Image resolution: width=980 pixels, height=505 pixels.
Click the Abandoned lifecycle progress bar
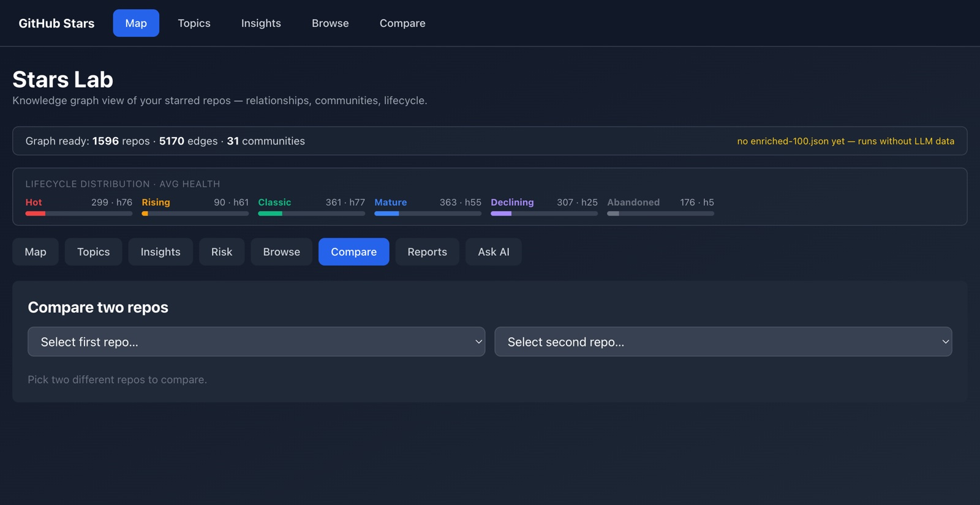(x=661, y=214)
